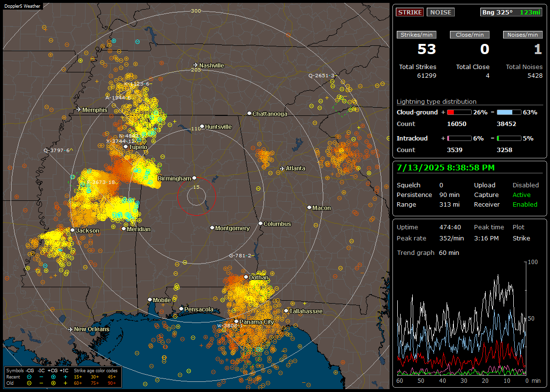Click the Cloud-ground positive count 16050
Image resolution: width=550 pixels, height=392 pixels.
tap(457, 124)
